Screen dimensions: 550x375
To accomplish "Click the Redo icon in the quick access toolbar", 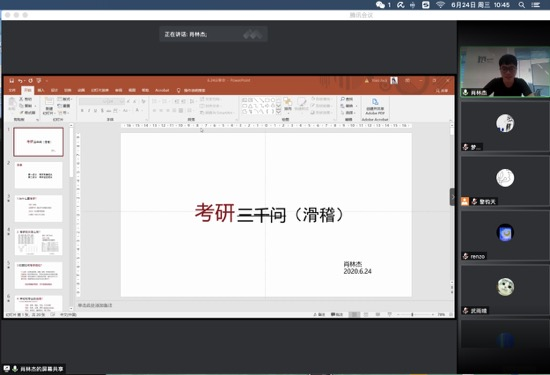I will pos(31,81).
